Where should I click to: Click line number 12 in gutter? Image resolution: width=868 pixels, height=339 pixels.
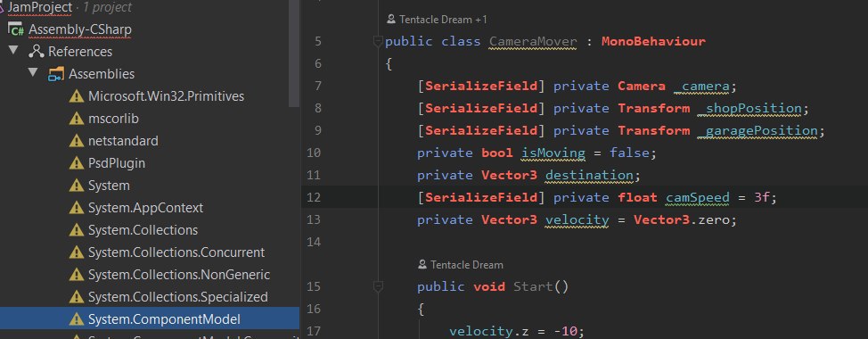point(314,198)
